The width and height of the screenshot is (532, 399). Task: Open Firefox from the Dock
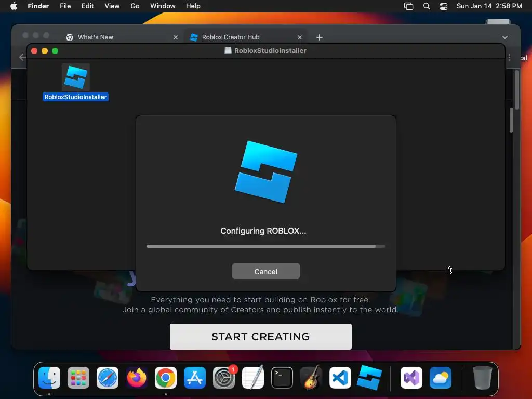point(137,378)
